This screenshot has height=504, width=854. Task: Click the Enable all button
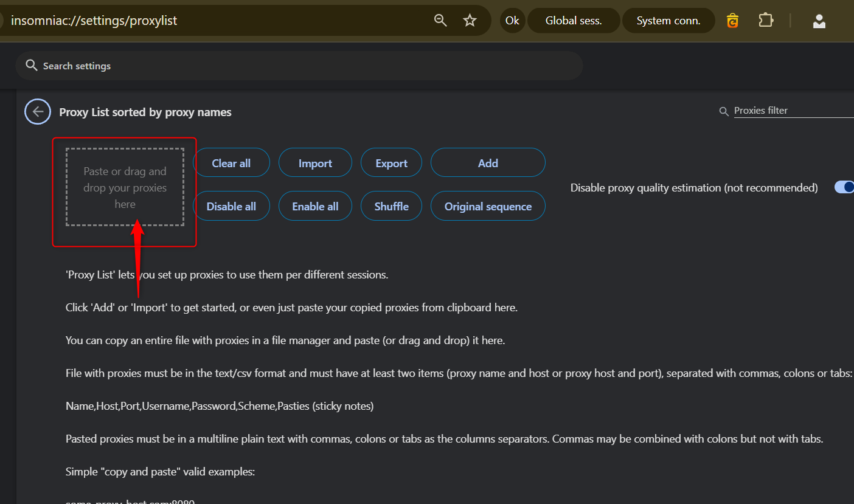click(x=315, y=206)
